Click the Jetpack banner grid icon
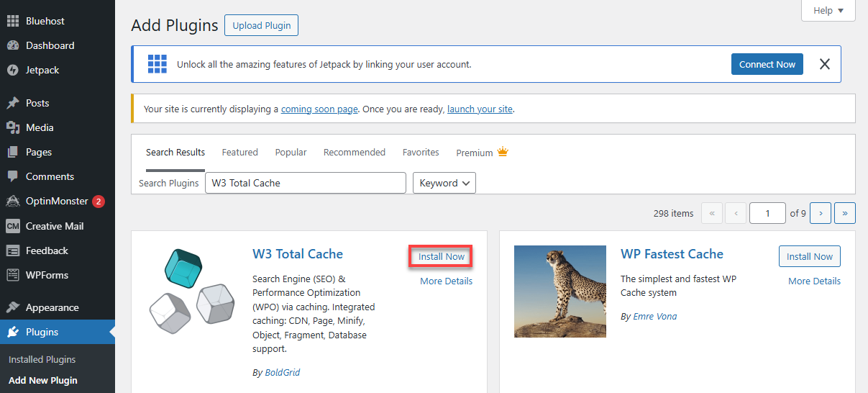The height and width of the screenshot is (393, 868). [157, 64]
